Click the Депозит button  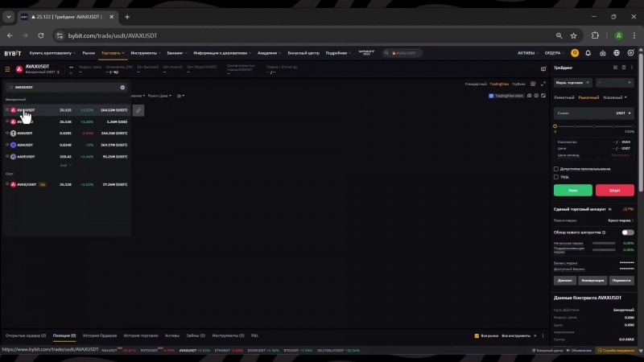pos(565,280)
